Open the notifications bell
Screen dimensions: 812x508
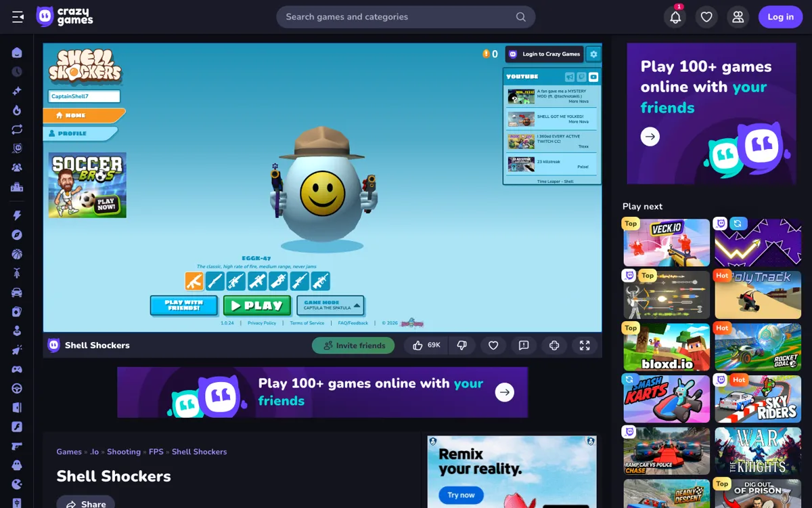click(x=675, y=17)
